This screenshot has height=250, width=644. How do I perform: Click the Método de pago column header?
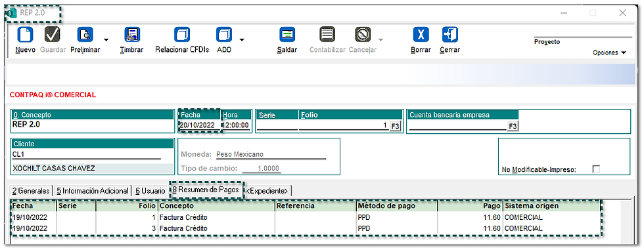point(397,206)
